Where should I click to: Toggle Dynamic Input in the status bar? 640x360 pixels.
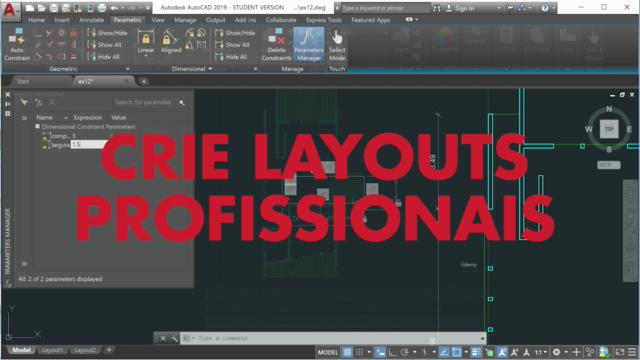[x=380, y=352]
